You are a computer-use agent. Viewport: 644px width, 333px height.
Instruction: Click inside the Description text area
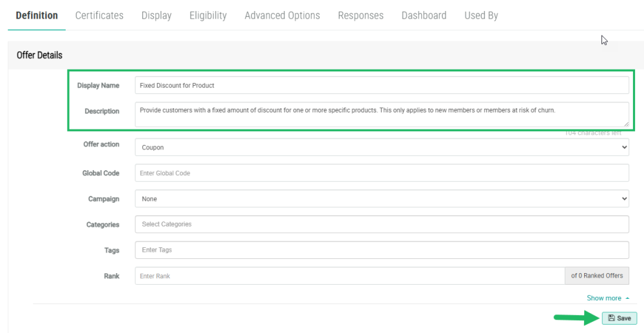pyautogui.click(x=381, y=114)
